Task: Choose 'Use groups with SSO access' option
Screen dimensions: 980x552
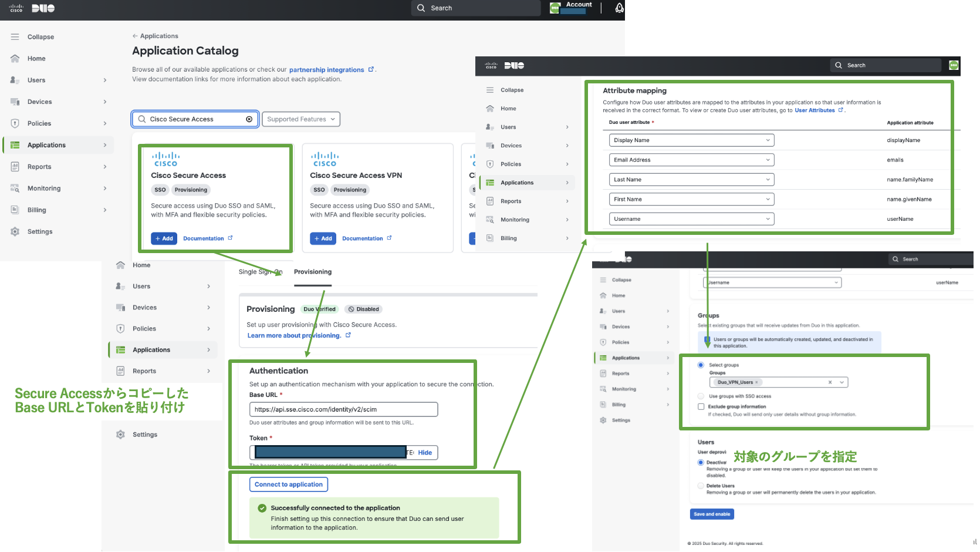Action: tap(701, 396)
